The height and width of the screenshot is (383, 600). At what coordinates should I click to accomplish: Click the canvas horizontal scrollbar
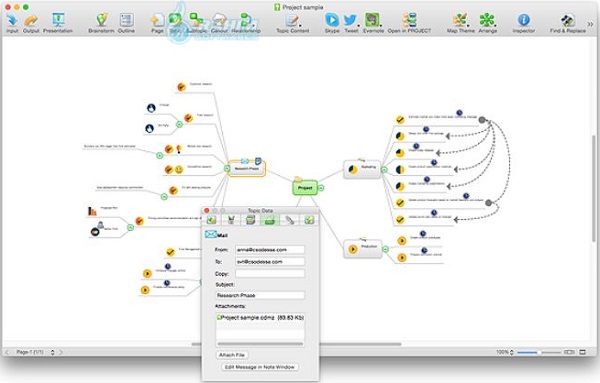click(x=297, y=344)
